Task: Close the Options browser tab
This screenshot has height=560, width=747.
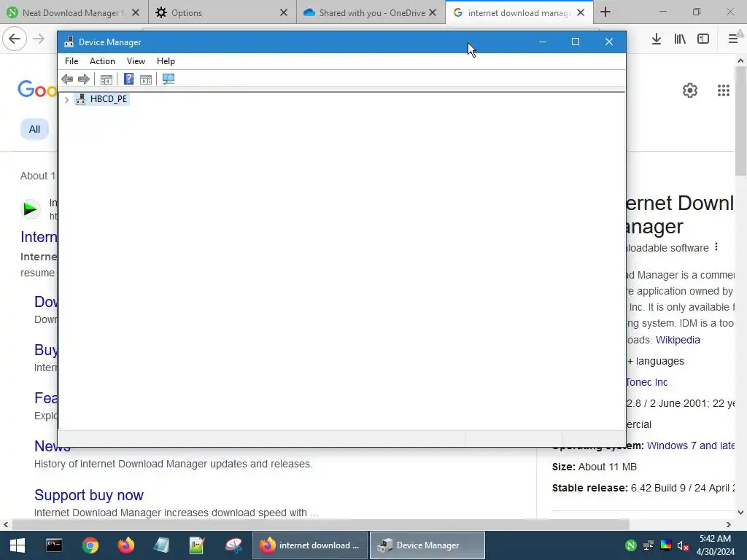Action: pos(284,13)
